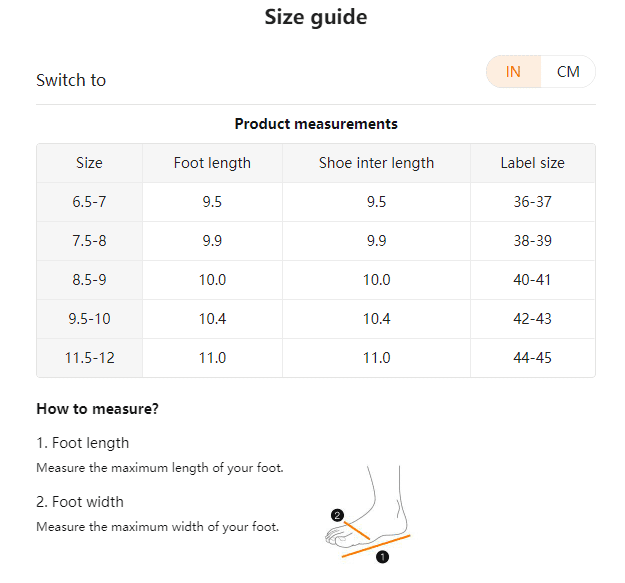The width and height of the screenshot is (625, 583).
Task: Select the 11.5-12 size row
Action: (x=316, y=358)
